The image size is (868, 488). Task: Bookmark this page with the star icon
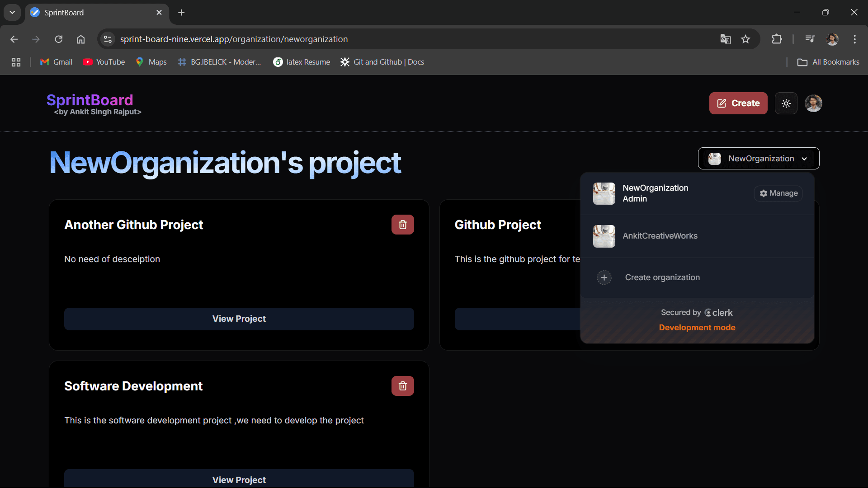745,39
